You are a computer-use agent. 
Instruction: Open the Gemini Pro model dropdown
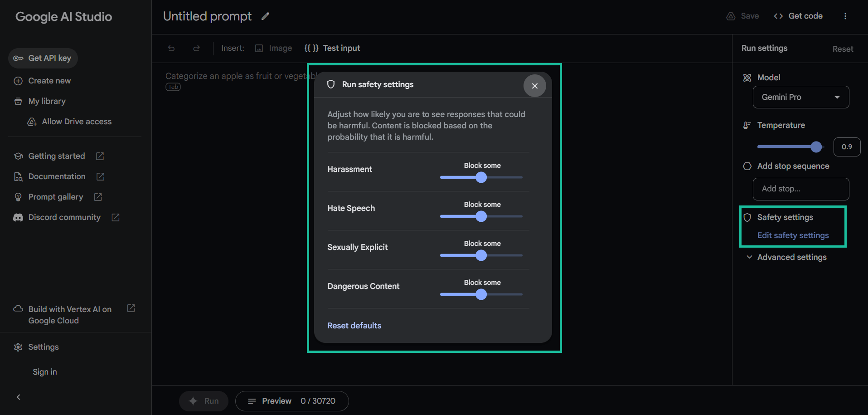coord(800,97)
